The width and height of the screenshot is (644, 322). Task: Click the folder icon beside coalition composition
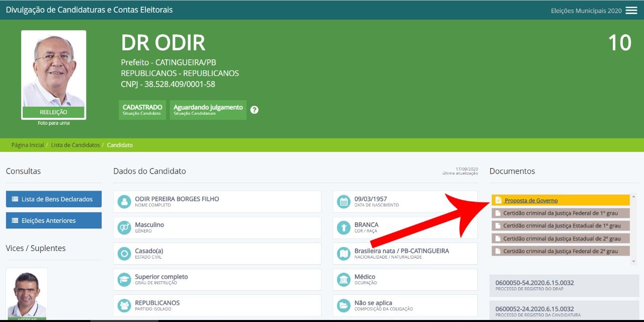click(x=344, y=305)
